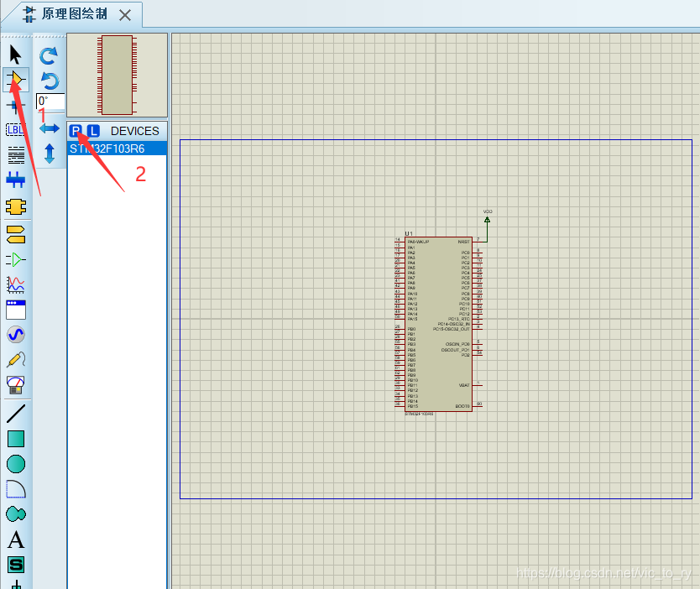
Task: Close the 原理图绘制 tab
Action: [x=125, y=16]
